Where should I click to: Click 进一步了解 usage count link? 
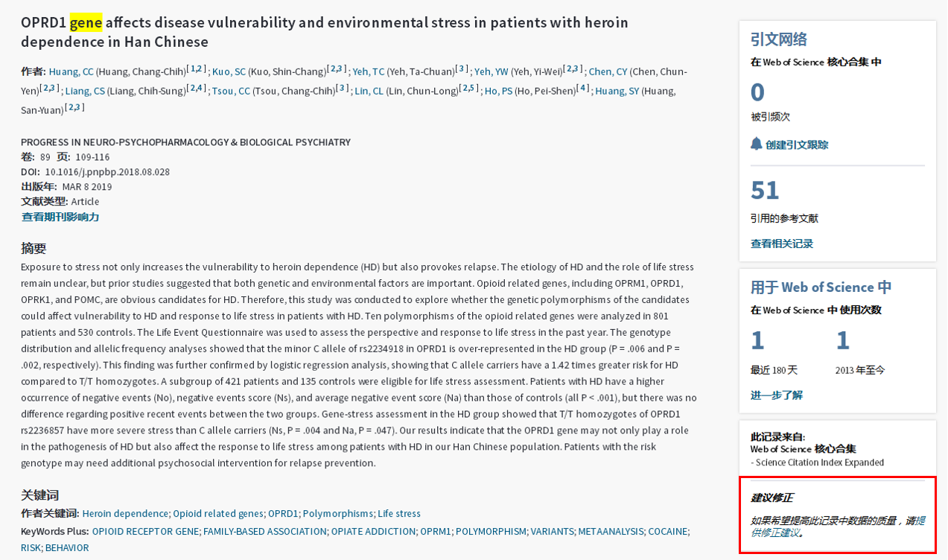pos(777,395)
